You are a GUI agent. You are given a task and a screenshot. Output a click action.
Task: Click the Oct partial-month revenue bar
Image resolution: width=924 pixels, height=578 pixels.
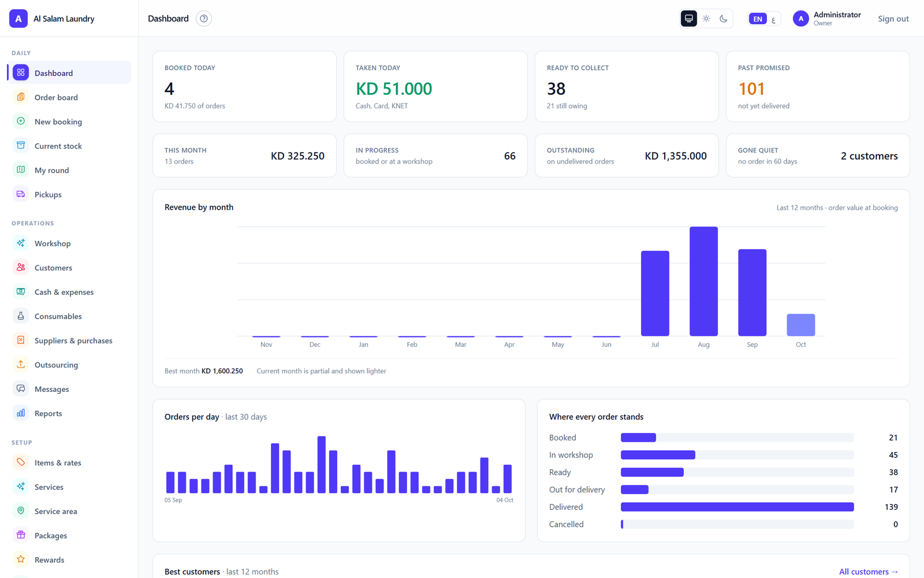801,325
